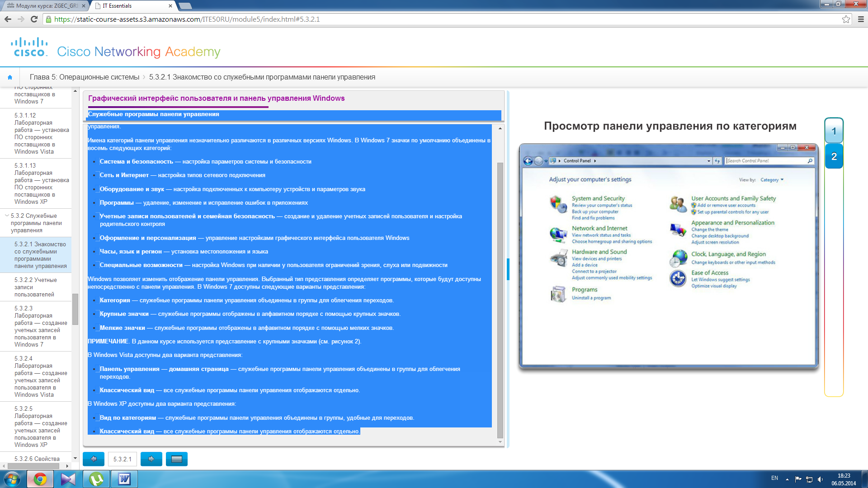The image size is (868, 488).
Task: Close the IT Essentials tab
Action: [x=170, y=6]
